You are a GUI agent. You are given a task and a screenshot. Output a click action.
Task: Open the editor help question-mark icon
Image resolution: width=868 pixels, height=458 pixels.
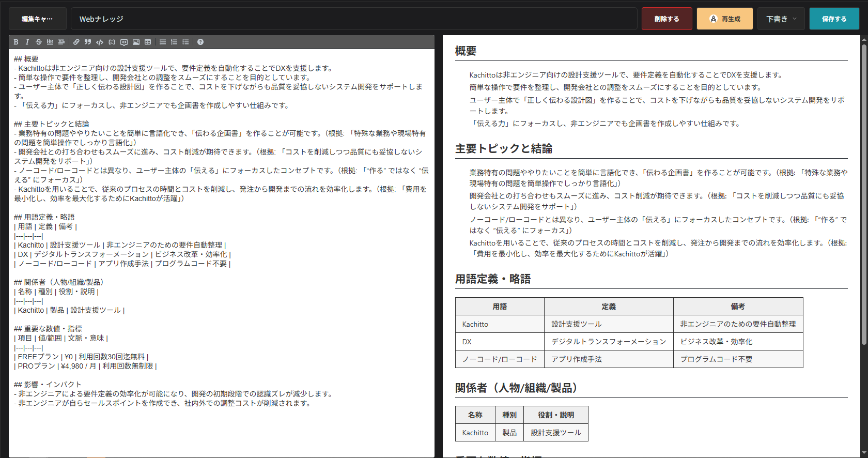tap(200, 42)
